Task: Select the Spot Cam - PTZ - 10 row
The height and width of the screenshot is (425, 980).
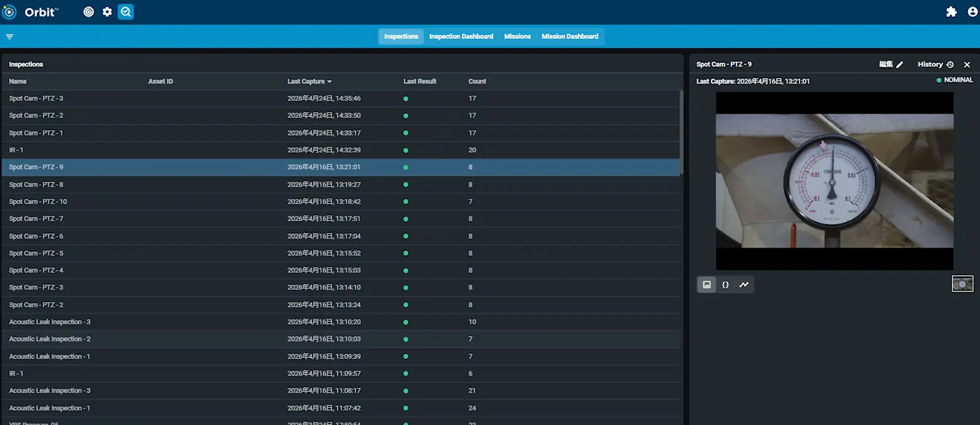Action: pyautogui.click(x=341, y=202)
